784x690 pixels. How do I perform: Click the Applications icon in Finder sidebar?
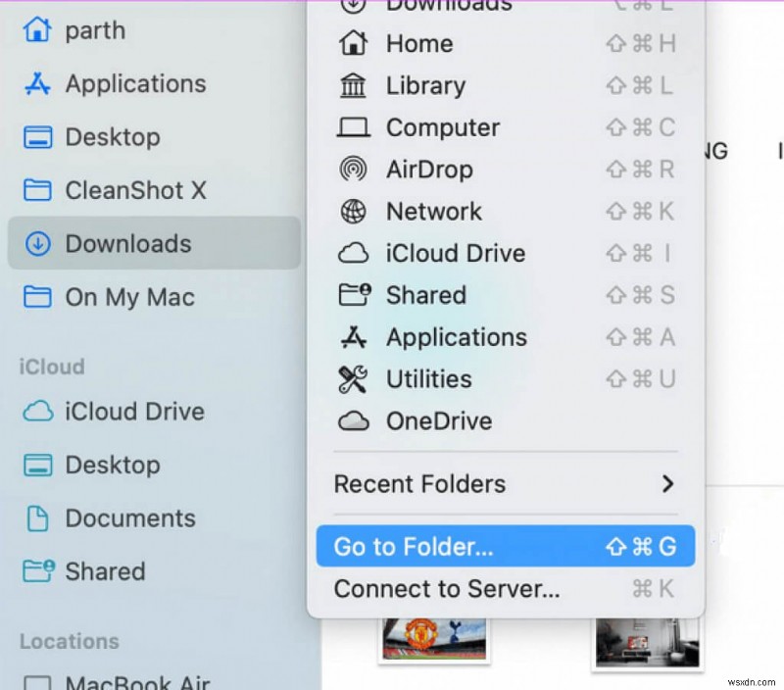tap(37, 83)
